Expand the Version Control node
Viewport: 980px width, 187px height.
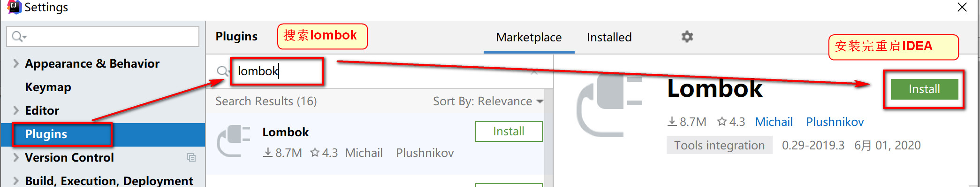tap(16, 157)
